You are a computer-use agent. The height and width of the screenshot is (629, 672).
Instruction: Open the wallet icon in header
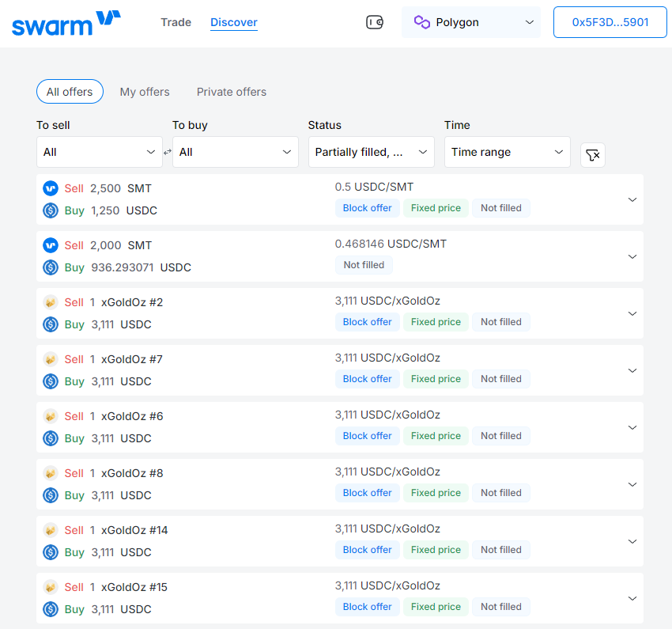[375, 22]
